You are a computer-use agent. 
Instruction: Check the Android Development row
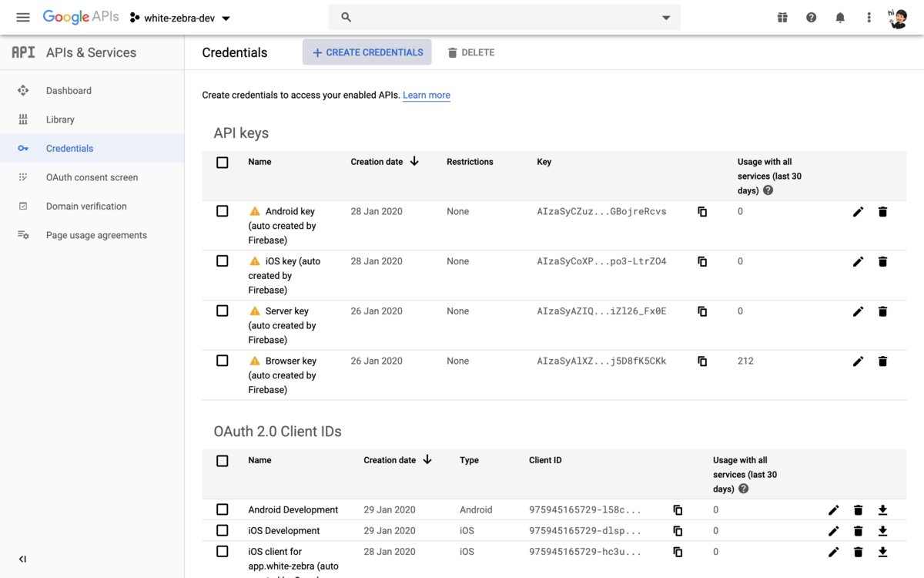[x=223, y=509]
